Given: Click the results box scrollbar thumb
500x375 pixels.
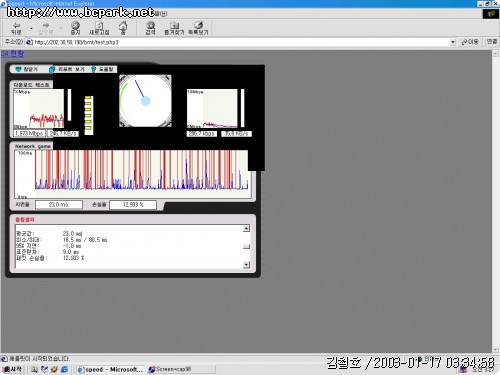Looking at the screenshot, I should point(246,246).
